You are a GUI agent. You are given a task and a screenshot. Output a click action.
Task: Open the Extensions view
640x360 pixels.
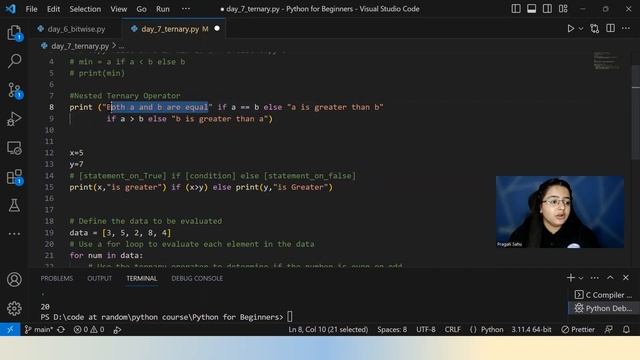(14, 177)
